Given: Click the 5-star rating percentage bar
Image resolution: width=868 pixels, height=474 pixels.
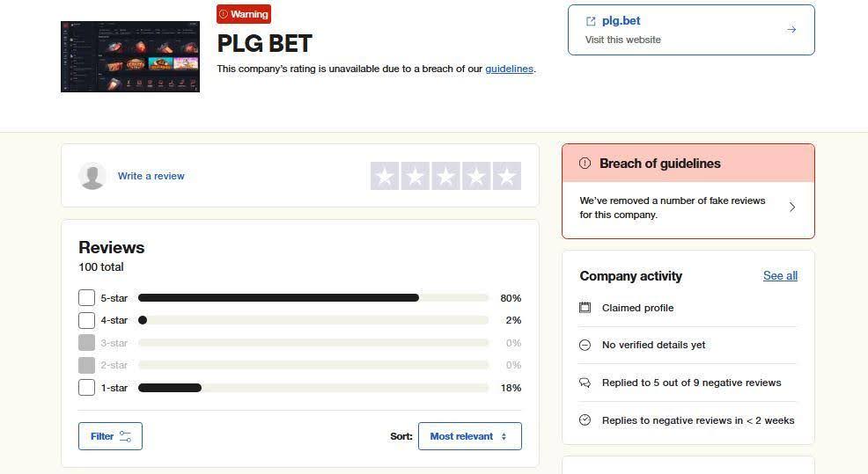Looking at the screenshot, I should pos(313,298).
